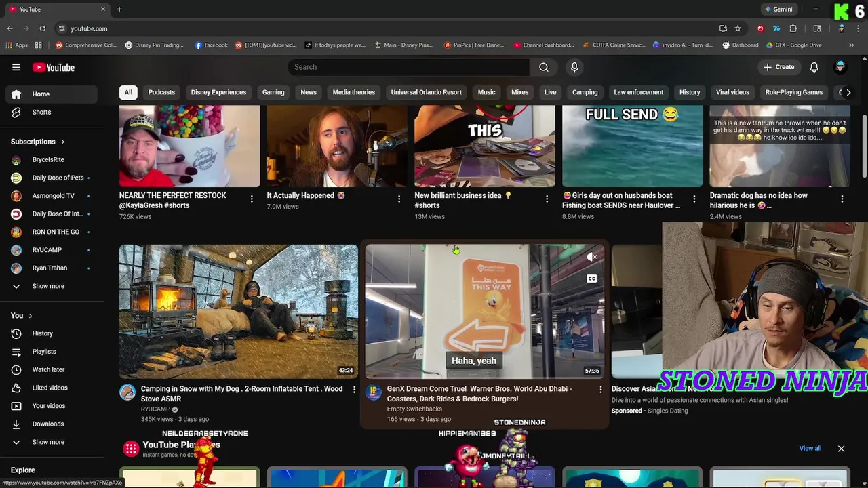
Task: Click View all for YouTube Playables
Action: tap(810, 448)
